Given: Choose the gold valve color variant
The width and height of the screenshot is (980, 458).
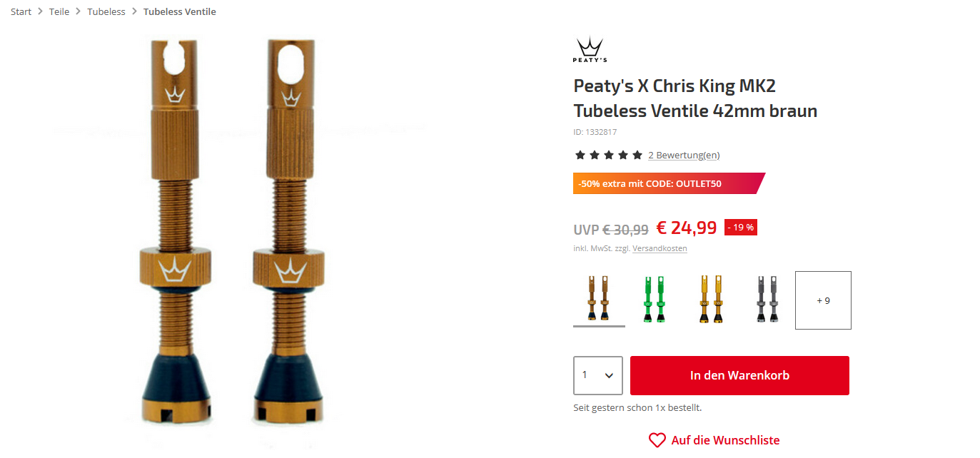Looking at the screenshot, I should (x=712, y=300).
